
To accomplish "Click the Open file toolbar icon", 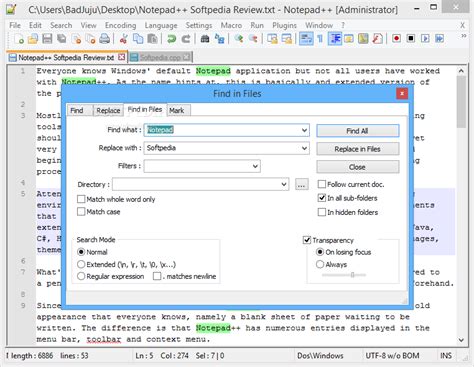I will click(x=33, y=39).
